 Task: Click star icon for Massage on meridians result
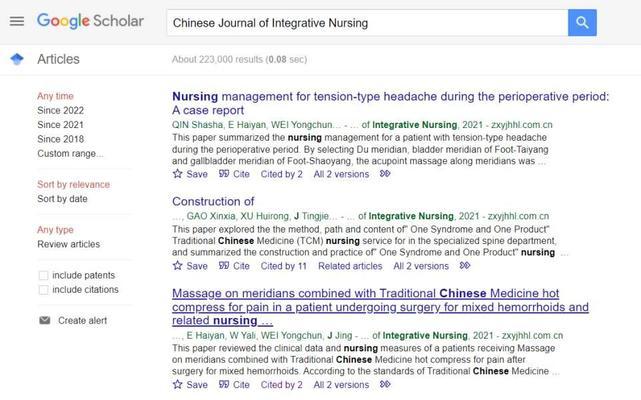click(177, 384)
